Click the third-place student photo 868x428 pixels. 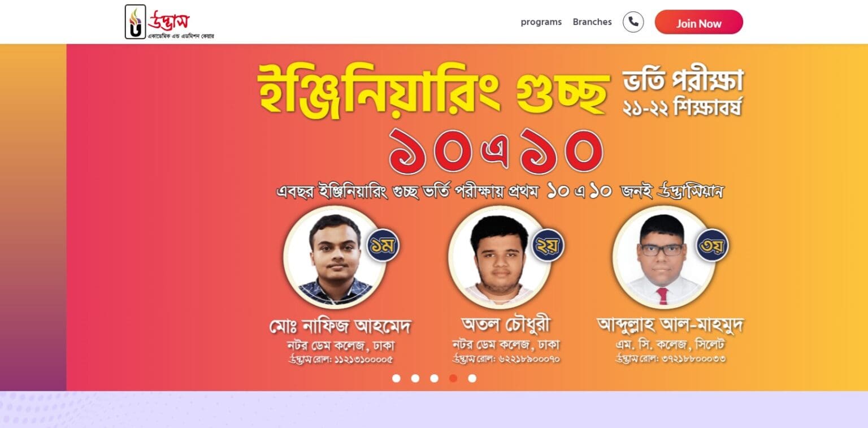[663, 257]
